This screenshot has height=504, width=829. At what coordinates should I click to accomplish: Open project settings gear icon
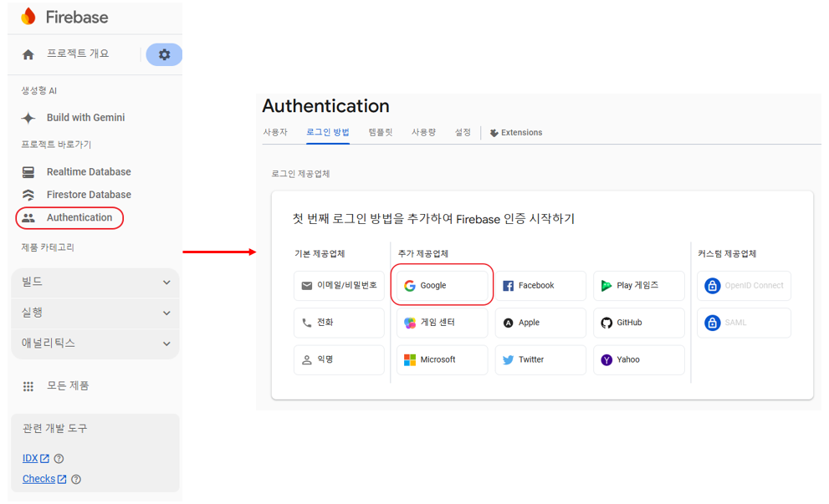pos(165,54)
